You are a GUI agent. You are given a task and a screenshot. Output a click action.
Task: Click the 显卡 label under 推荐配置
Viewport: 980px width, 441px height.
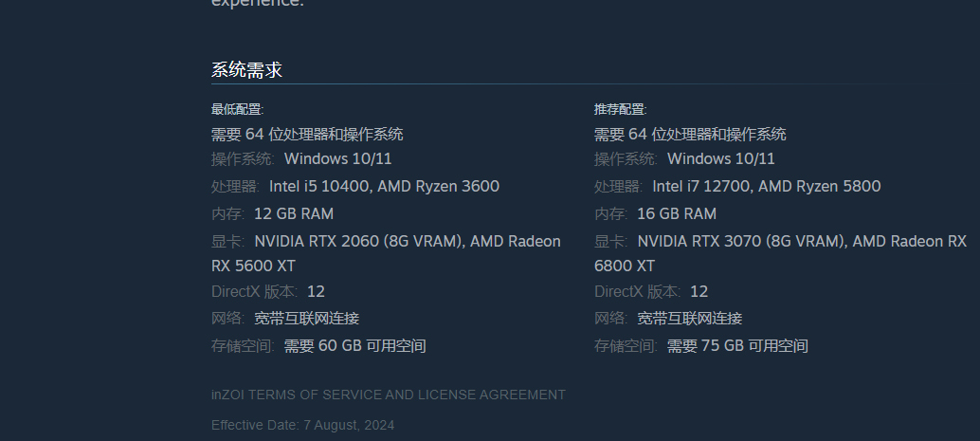tap(610, 242)
